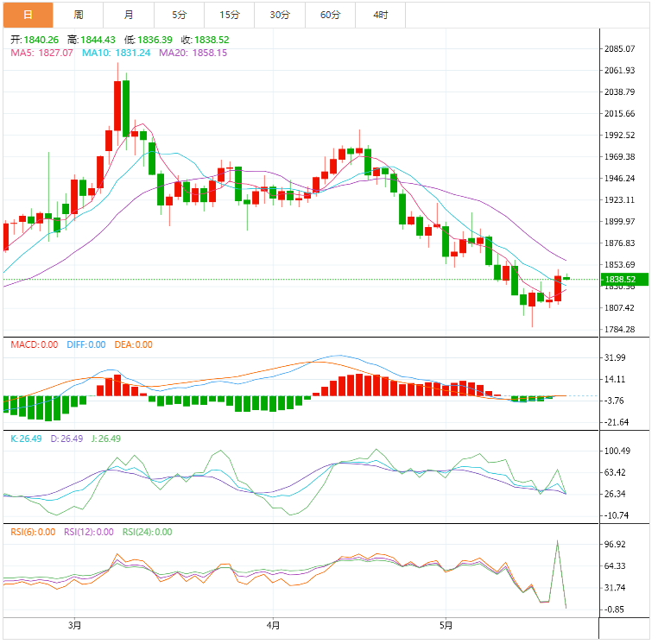The image size is (658, 644).
Task: Click the 1784.28 price axis label
Action: tap(619, 330)
